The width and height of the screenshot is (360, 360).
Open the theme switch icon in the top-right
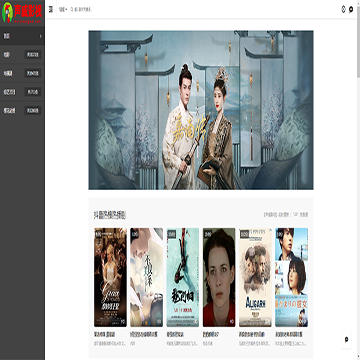[x=343, y=9]
